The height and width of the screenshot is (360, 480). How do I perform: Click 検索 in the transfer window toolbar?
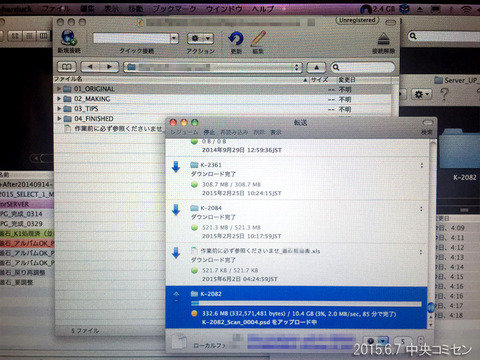[x=427, y=132]
